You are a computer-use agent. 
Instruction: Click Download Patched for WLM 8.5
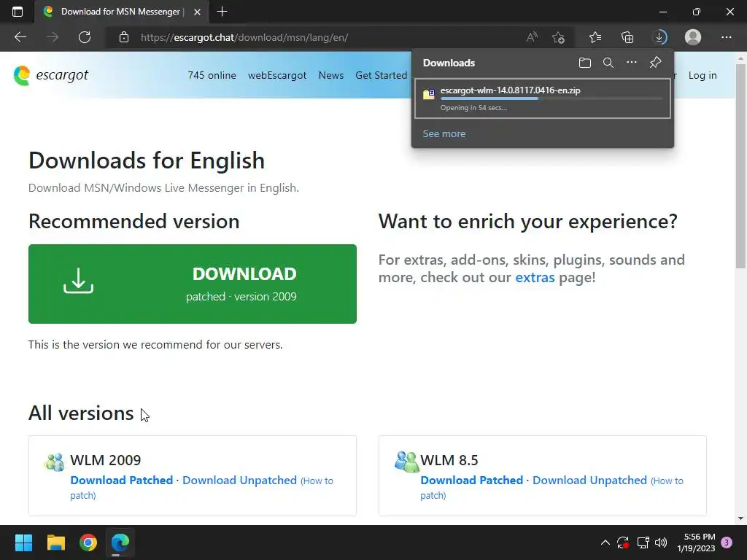pyautogui.click(x=472, y=480)
